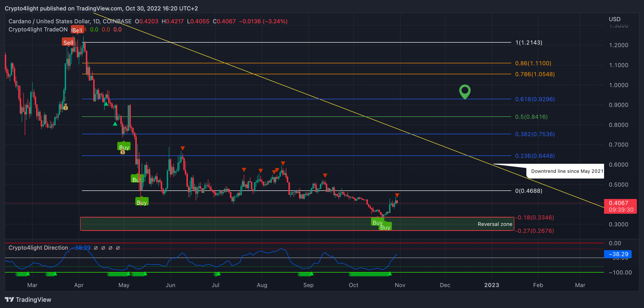Click the blue -38.29 indicator value label
Viewport: 644px width, 308px height.
[x=618, y=254]
